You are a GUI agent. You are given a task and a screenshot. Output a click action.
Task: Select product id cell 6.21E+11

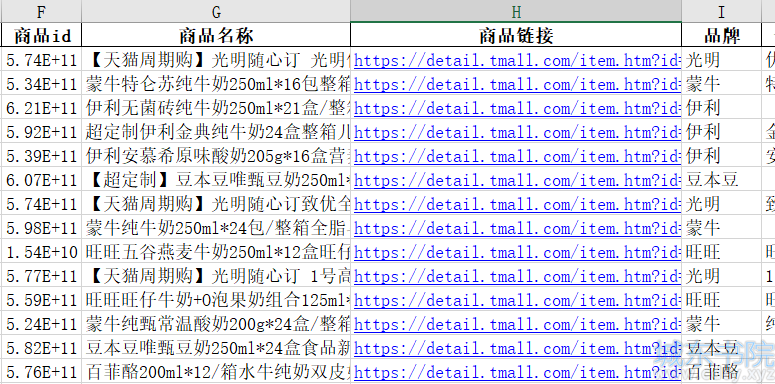coord(42,108)
